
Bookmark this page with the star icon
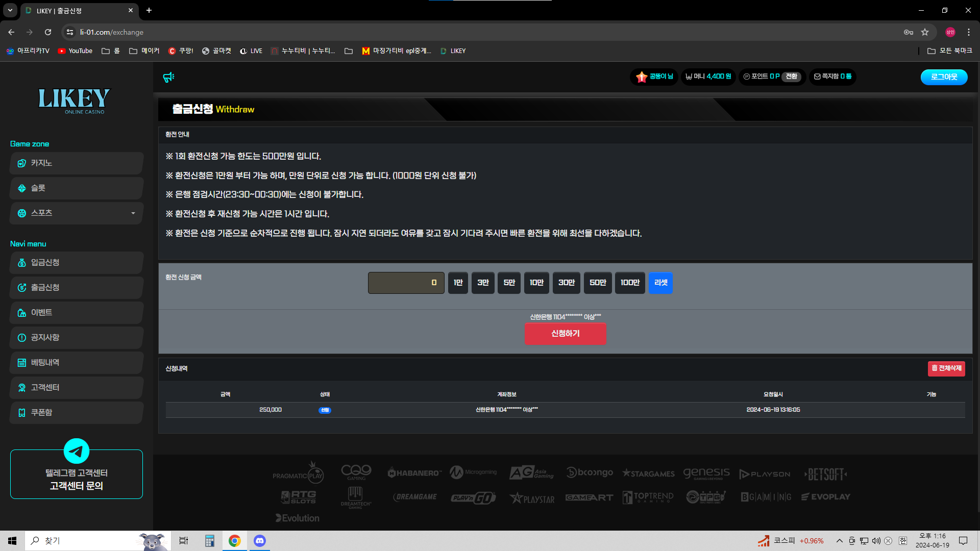pos(925,32)
